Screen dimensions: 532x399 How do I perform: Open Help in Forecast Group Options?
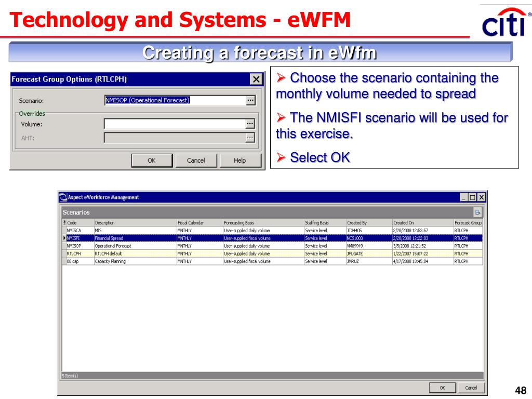click(240, 161)
